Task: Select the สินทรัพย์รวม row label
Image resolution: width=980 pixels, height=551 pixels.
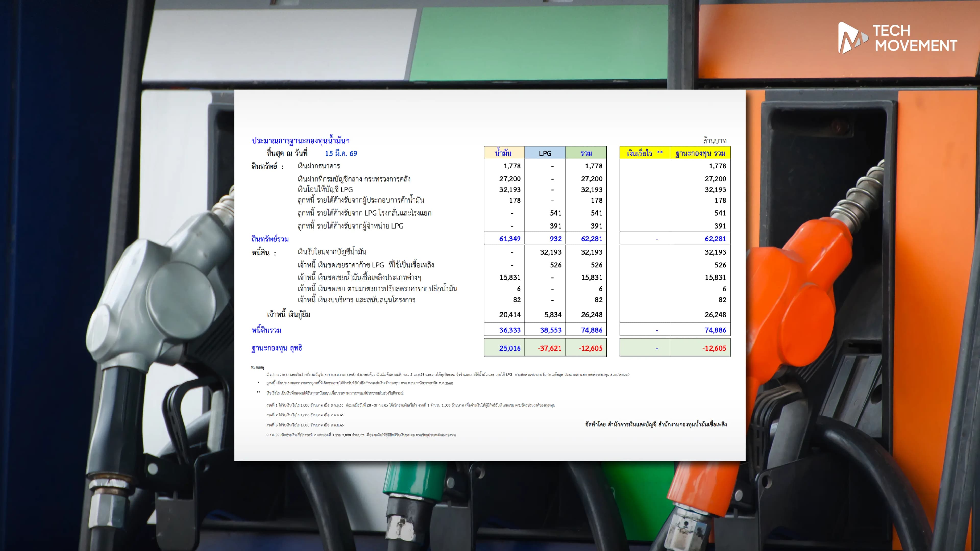Action: 270,239
